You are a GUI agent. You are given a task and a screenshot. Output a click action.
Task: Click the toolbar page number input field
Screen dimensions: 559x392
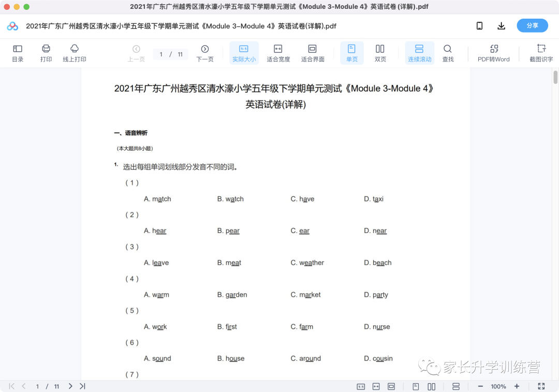click(161, 54)
